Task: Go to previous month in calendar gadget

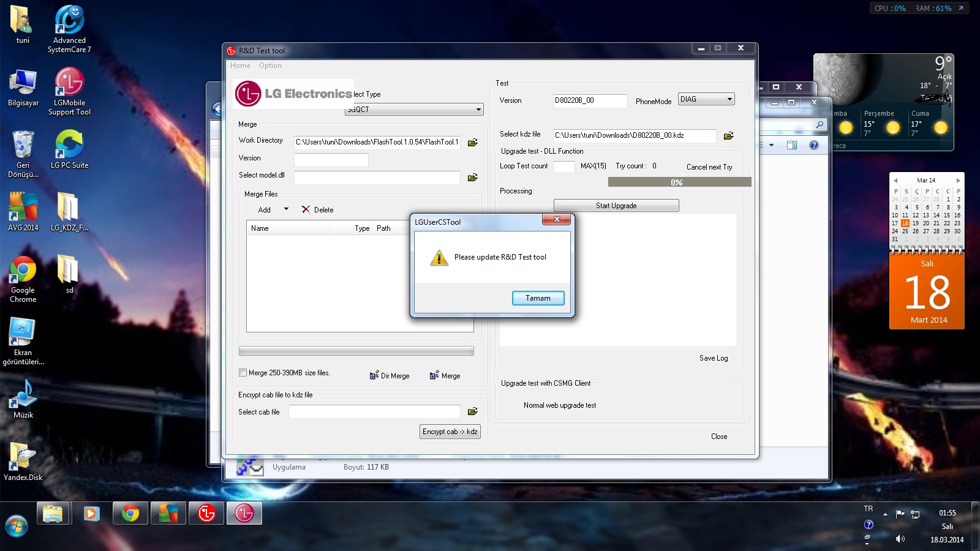Action: tap(895, 181)
